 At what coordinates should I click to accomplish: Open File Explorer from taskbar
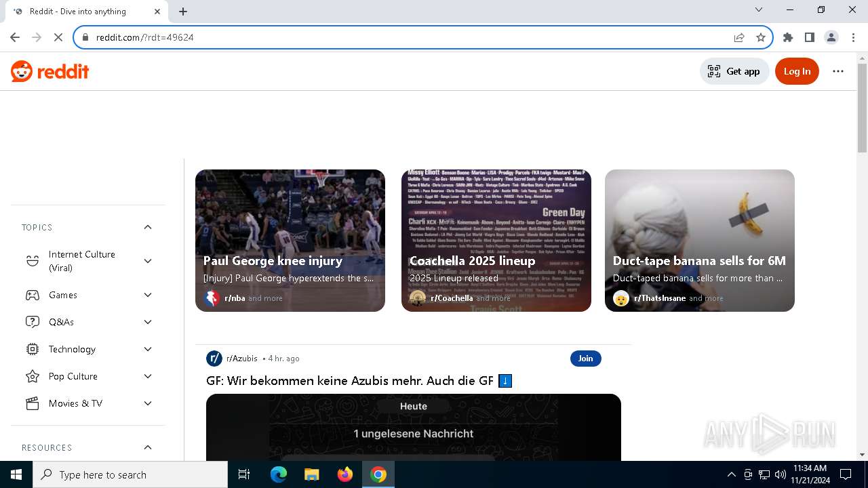pyautogui.click(x=311, y=474)
